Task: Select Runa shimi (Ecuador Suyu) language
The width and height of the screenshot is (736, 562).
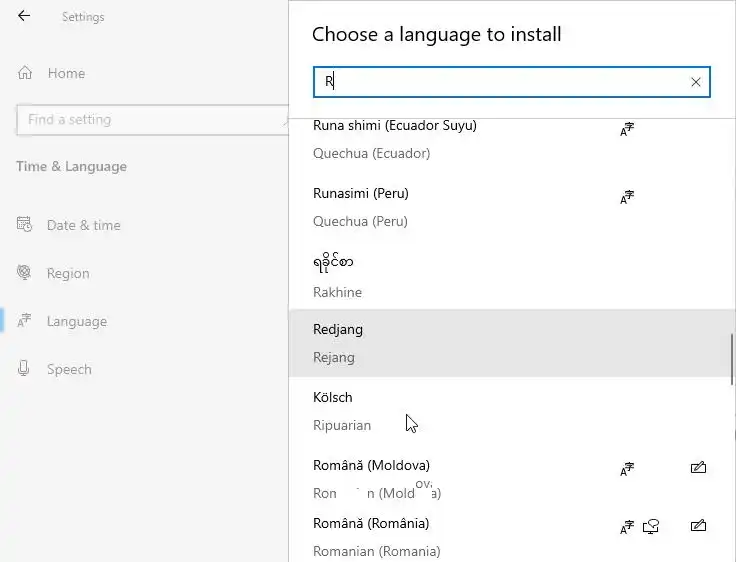Action: coord(394,138)
